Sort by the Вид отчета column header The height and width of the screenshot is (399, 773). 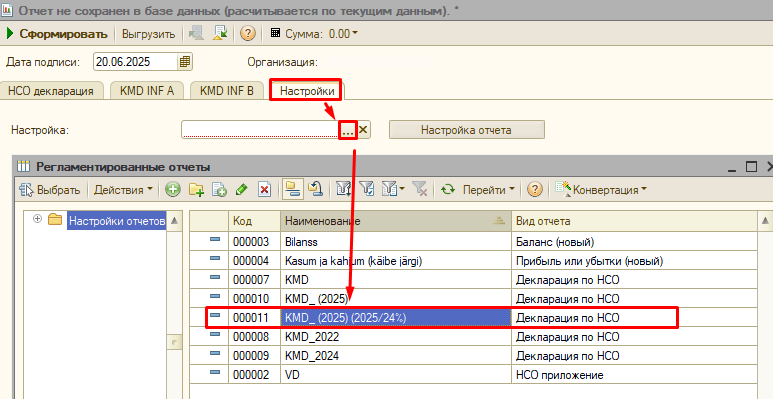point(634,221)
